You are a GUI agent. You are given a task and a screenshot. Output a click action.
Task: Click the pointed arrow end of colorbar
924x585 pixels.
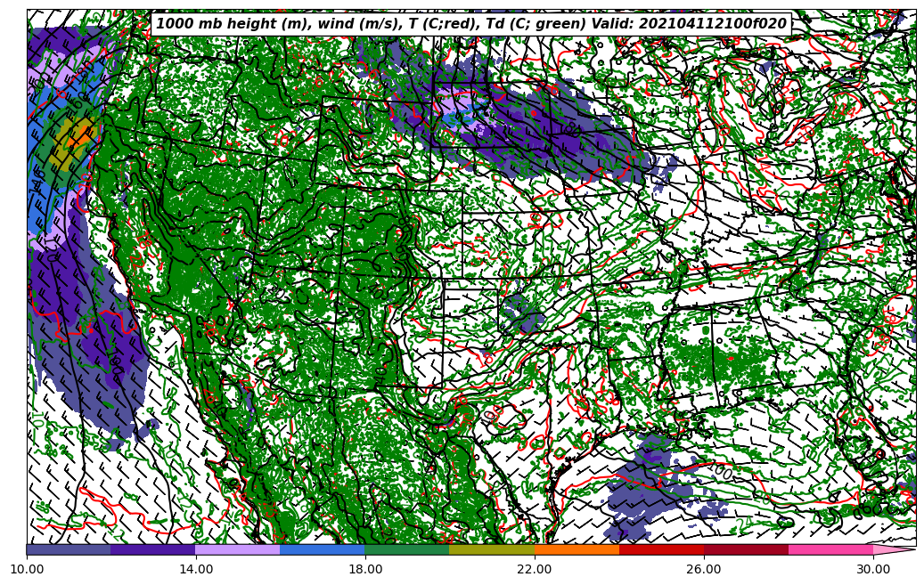pyautogui.click(x=895, y=549)
